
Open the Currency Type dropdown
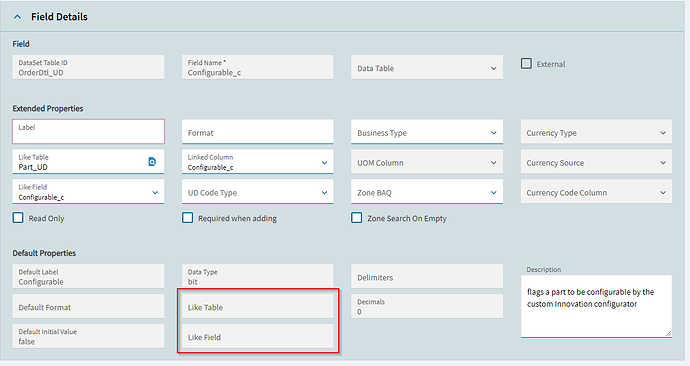point(596,132)
